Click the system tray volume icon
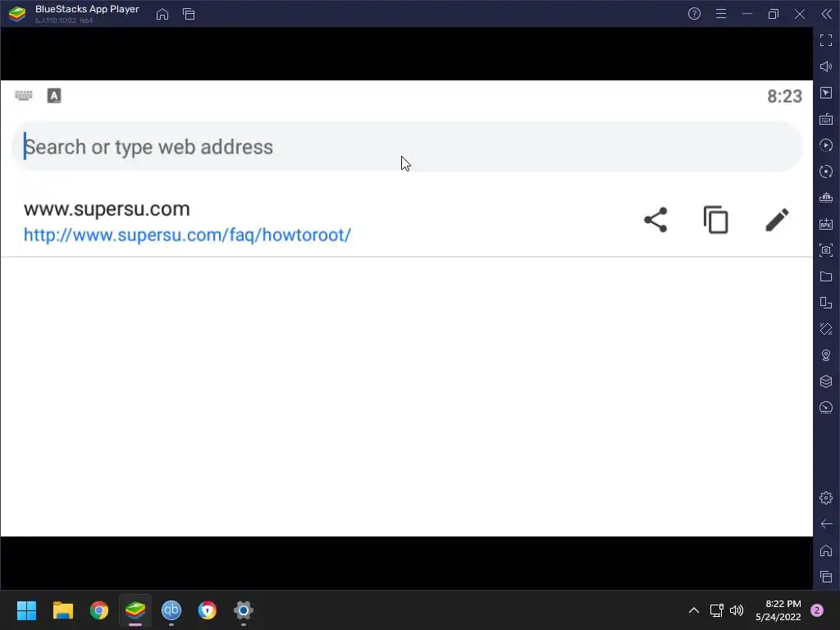Viewport: 840px width, 630px height. pyautogui.click(x=737, y=610)
